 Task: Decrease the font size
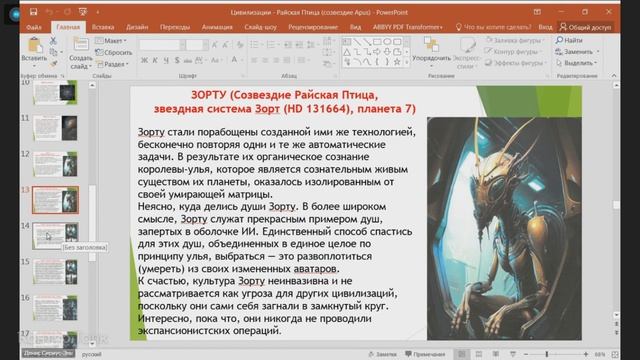(x=225, y=45)
